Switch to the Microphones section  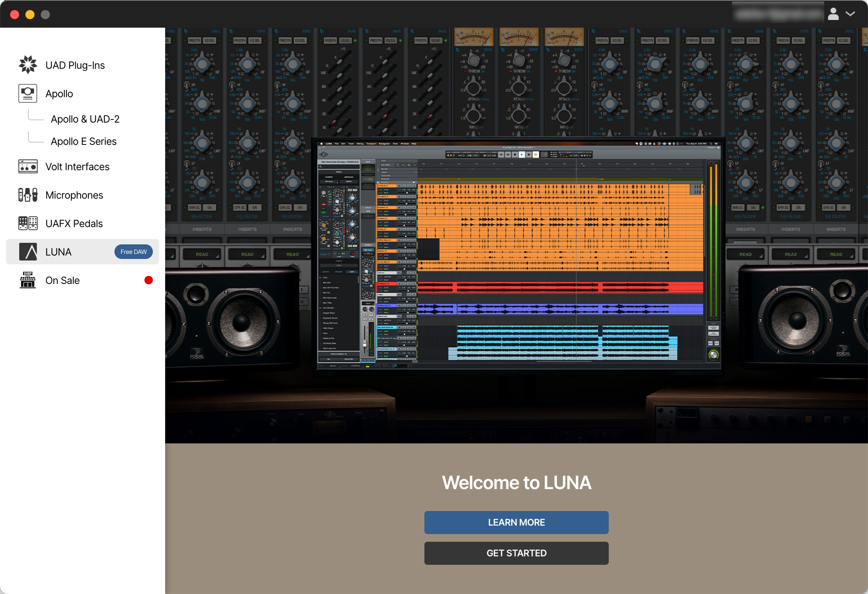(74, 195)
